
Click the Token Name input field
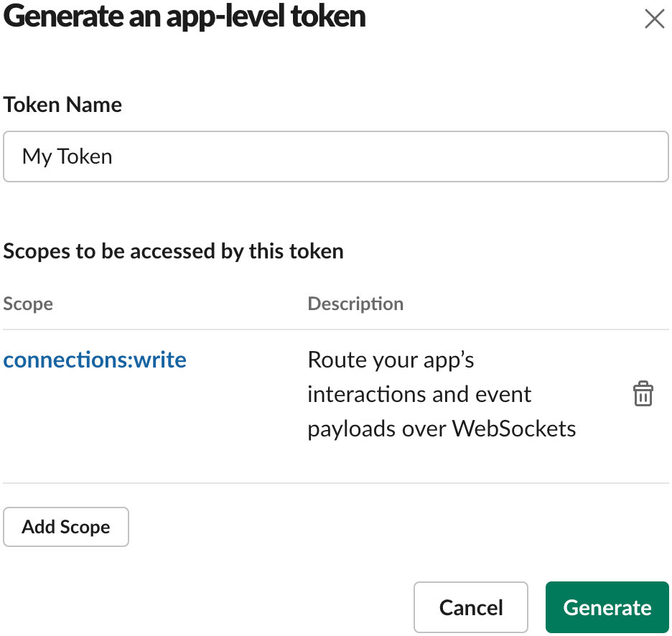pyautogui.click(x=336, y=156)
